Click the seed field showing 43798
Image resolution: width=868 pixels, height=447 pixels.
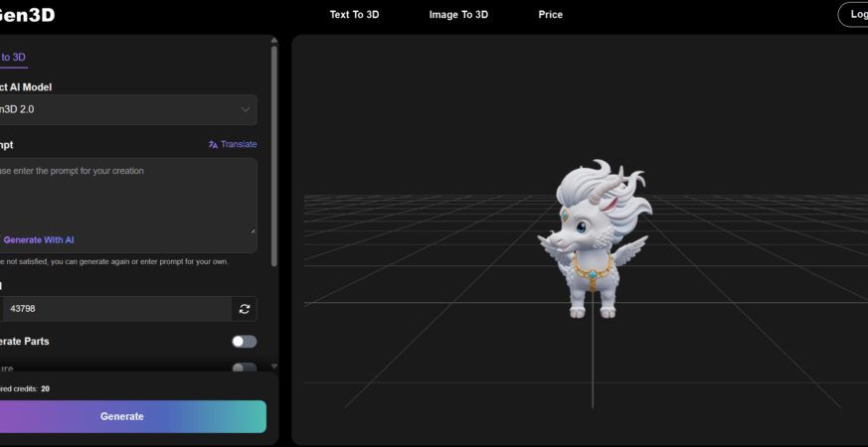pos(114,309)
